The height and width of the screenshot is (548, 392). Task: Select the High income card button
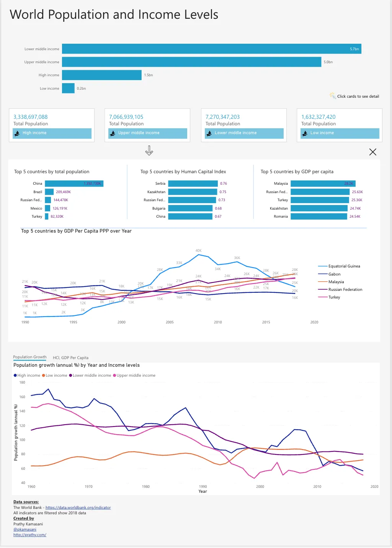click(x=52, y=133)
